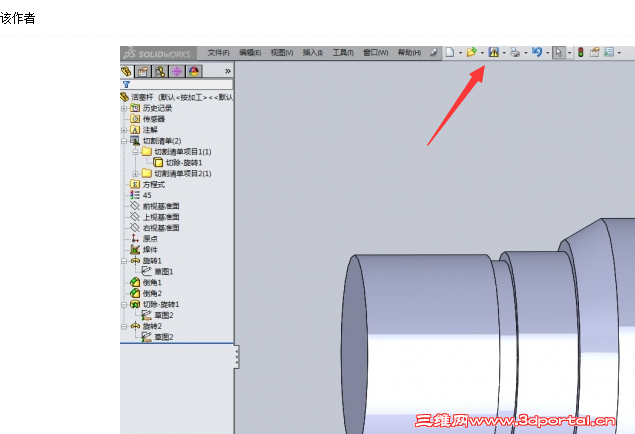Click the pin icon beside Help menu

(x=433, y=52)
